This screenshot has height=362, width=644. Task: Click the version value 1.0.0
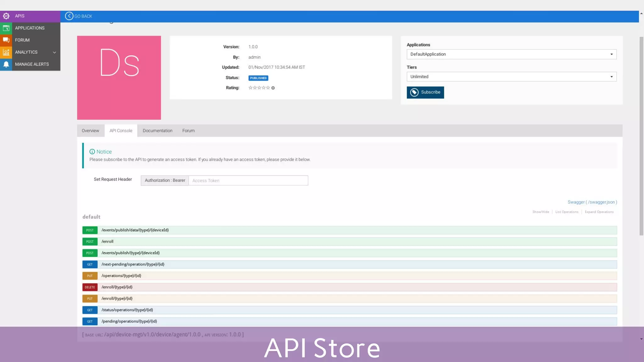(253, 47)
